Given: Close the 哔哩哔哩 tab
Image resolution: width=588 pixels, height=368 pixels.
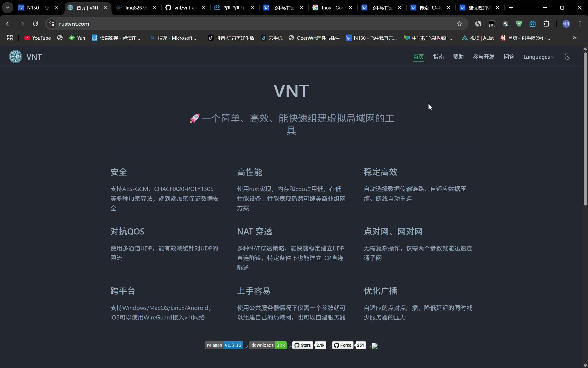Looking at the screenshot, I should (252, 8).
